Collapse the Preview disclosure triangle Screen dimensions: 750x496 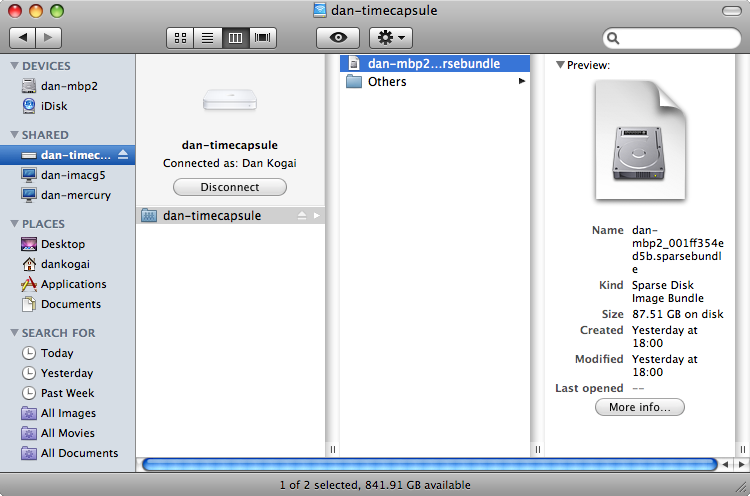point(560,65)
